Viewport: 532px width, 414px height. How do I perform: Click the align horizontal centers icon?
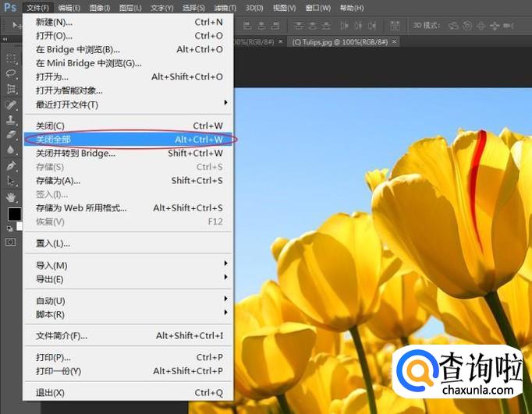click(x=261, y=26)
